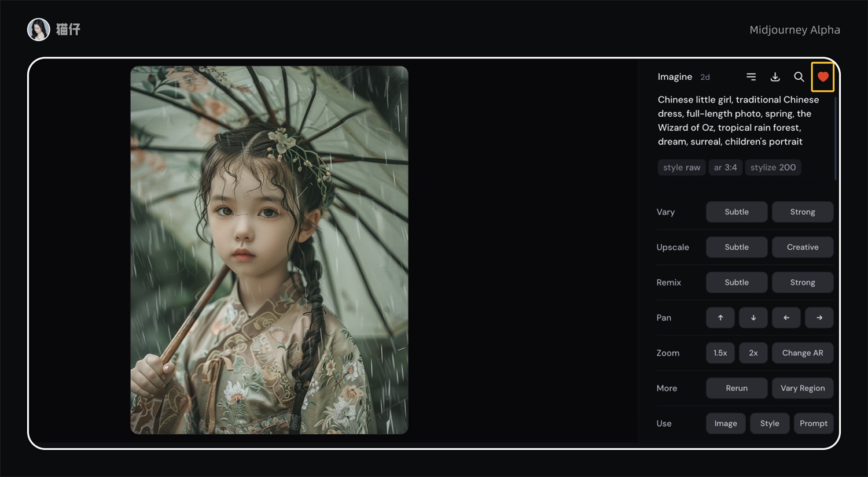The width and height of the screenshot is (868, 477).
Task: Open Vary Region editor
Action: click(x=802, y=388)
